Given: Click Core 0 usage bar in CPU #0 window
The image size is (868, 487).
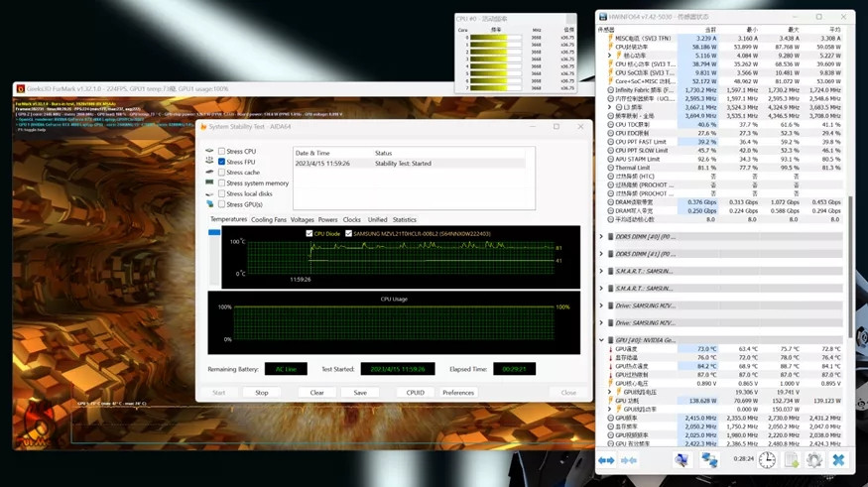Looking at the screenshot, I should point(496,38).
